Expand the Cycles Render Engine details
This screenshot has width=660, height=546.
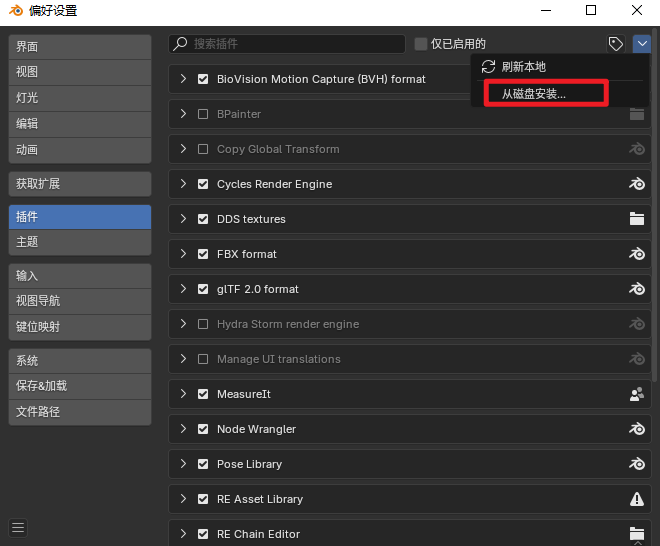point(183,184)
